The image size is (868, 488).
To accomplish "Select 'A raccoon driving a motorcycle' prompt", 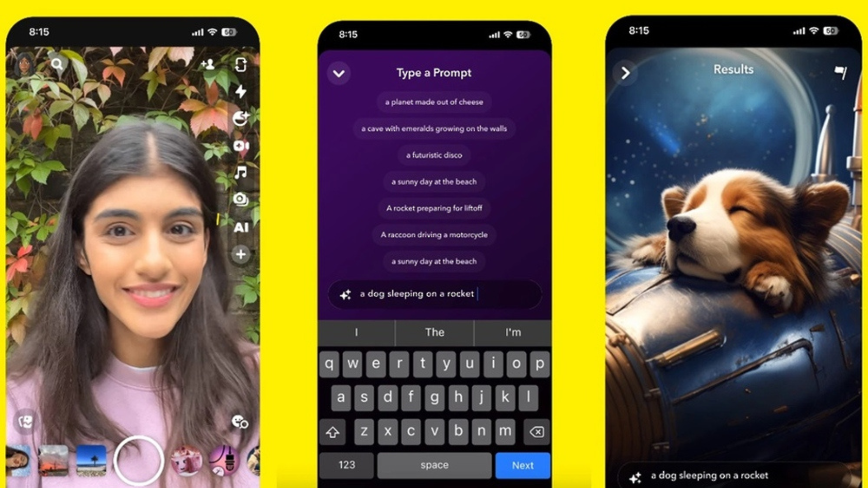I will click(434, 235).
